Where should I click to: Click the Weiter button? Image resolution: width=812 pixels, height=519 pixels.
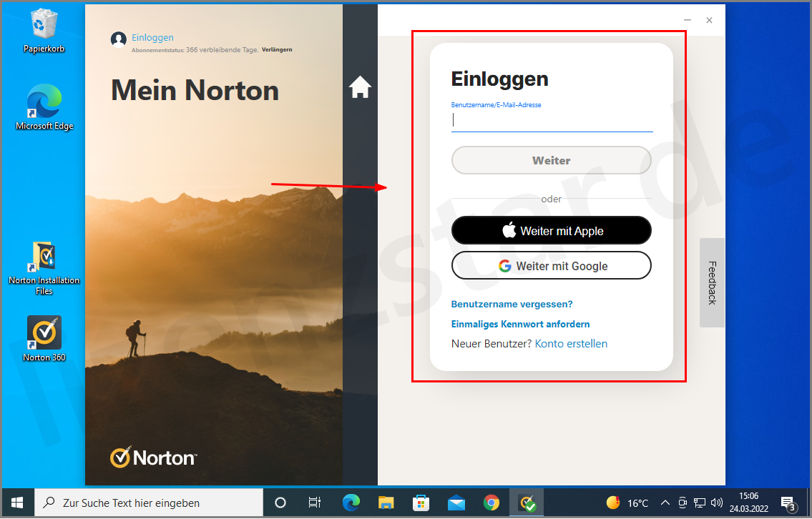[x=551, y=159]
